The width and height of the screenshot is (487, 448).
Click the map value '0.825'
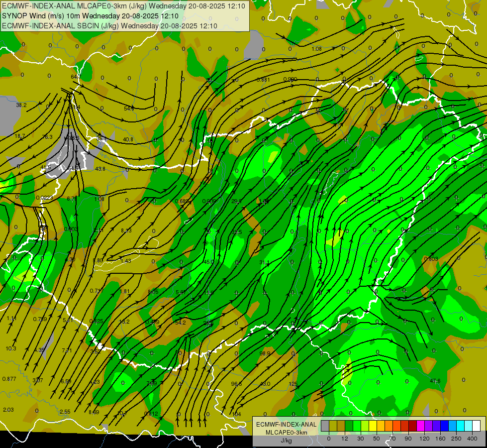point(97,321)
